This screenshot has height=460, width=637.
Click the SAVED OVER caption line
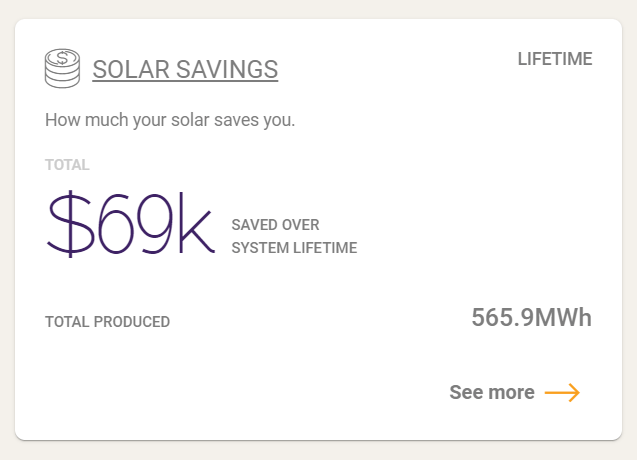275,224
